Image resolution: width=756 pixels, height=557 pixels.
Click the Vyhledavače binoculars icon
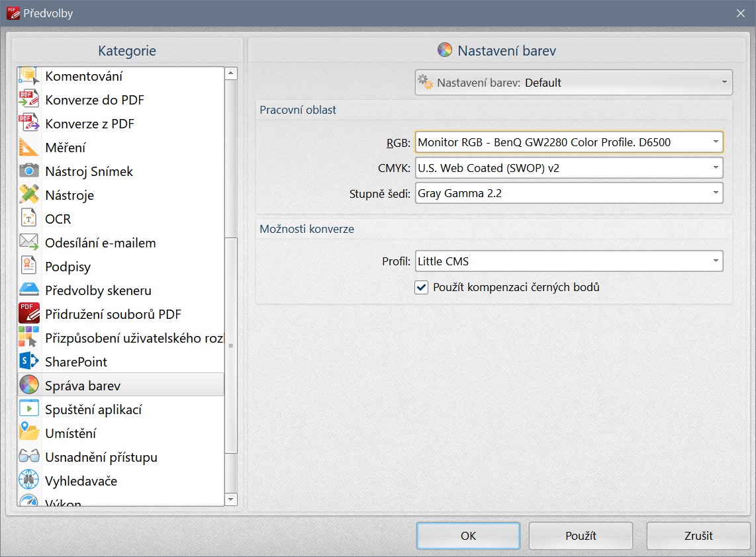coord(29,480)
